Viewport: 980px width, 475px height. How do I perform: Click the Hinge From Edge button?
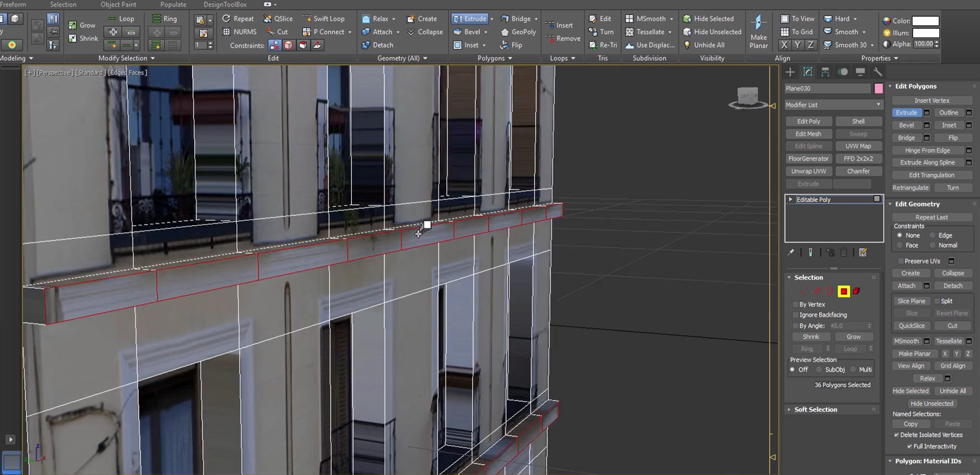pyautogui.click(x=927, y=150)
